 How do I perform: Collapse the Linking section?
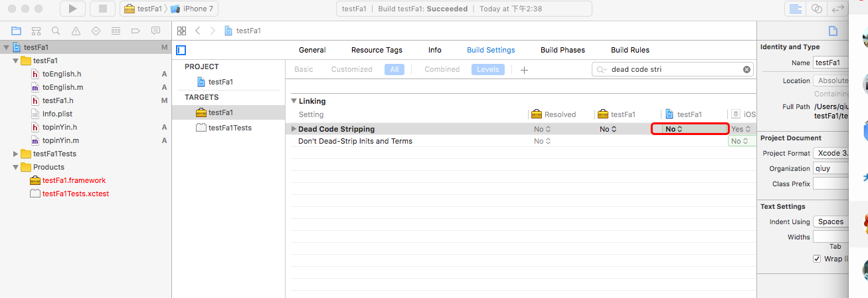point(294,101)
